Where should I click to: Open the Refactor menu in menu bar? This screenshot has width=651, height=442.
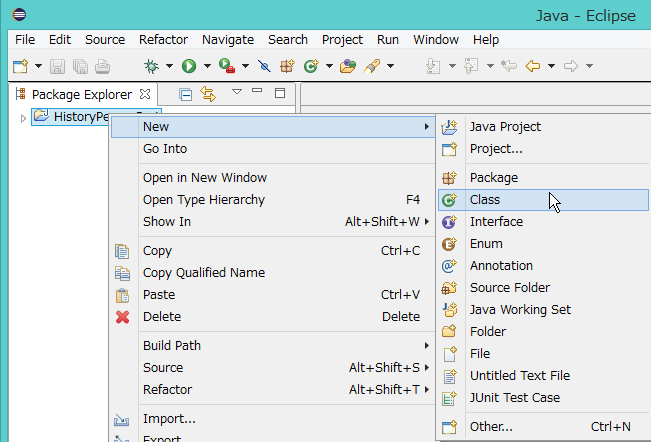coord(163,40)
